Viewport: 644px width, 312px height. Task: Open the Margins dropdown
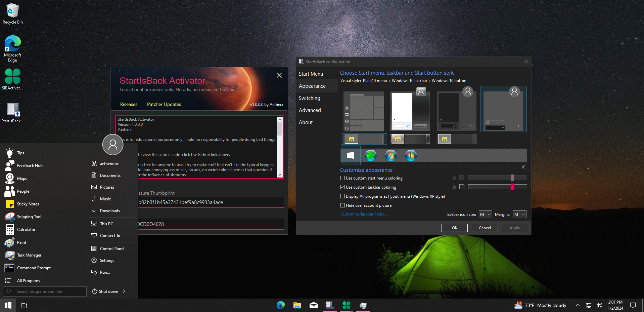tap(519, 214)
